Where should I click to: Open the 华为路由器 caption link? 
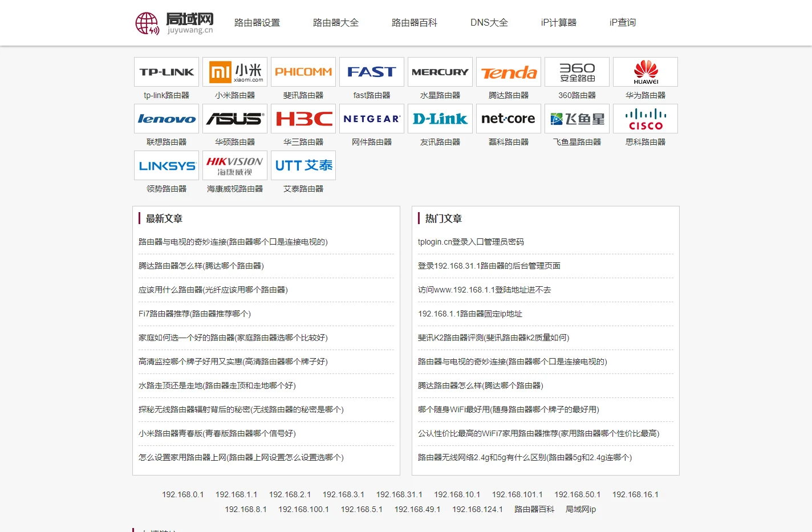tap(645, 95)
